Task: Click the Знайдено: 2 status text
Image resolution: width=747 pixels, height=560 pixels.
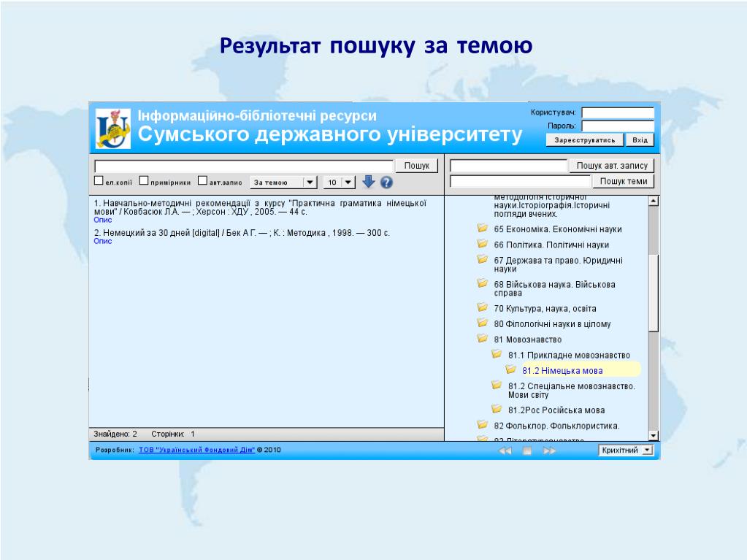Action: point(115,434)
